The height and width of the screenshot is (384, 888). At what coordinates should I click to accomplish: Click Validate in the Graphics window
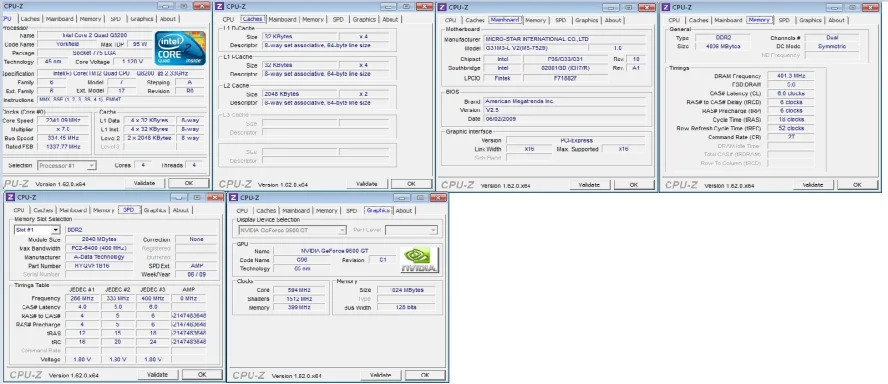click(x=381, y=375)
